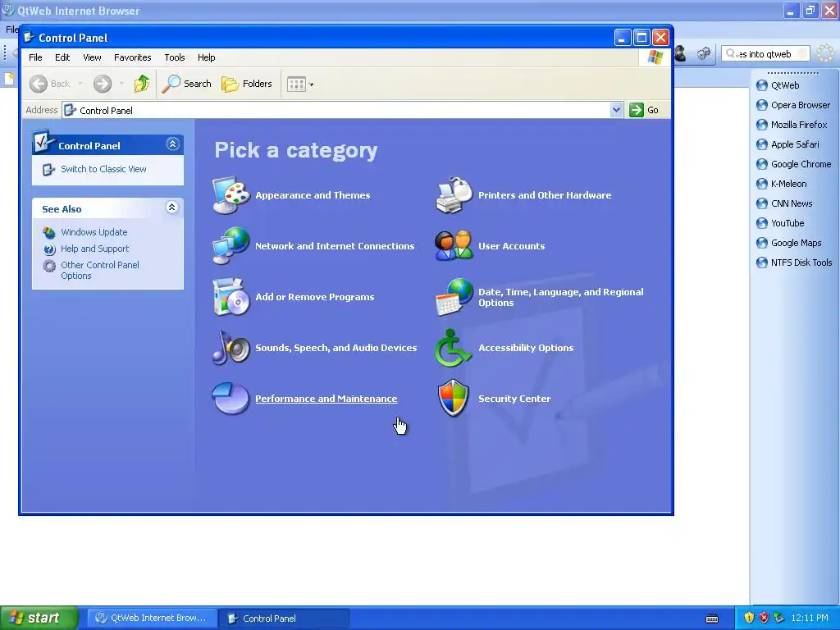Screen dimensions: 840x630
Task: Click the Start button
Action: (39, 619)
